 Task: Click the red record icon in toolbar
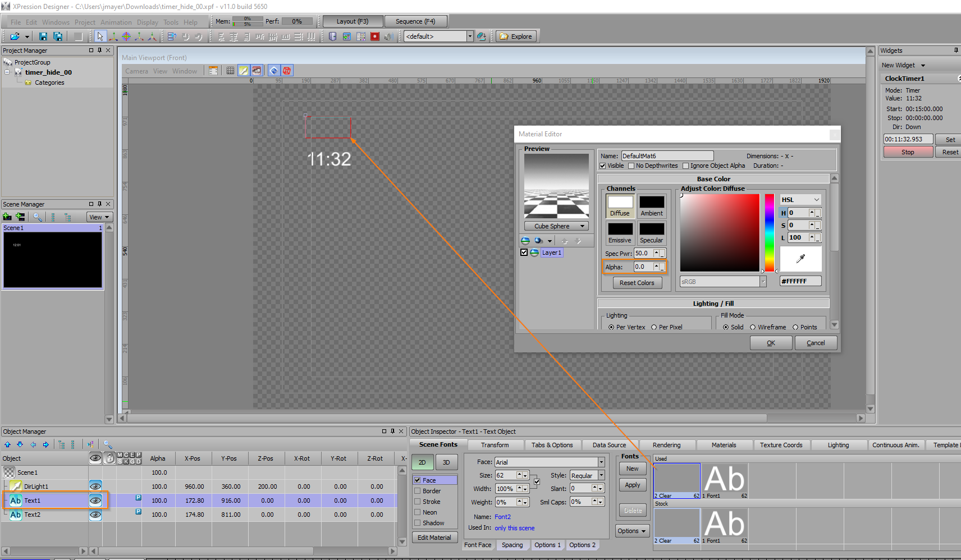point(375,36)
